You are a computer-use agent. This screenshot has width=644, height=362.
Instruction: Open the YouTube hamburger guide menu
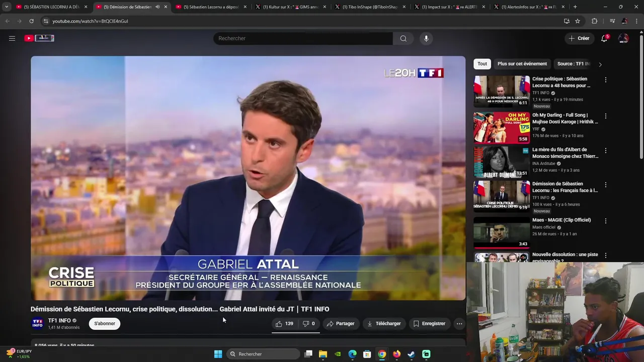point(12,38)
